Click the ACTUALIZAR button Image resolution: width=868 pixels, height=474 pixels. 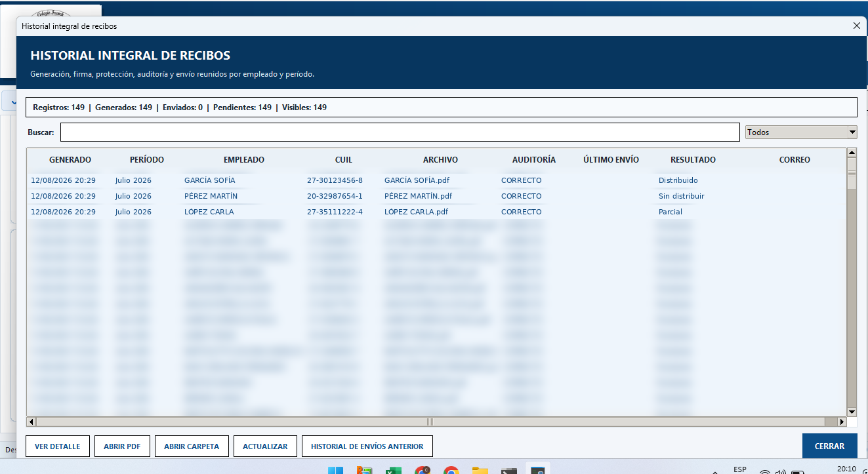tap(265, 446)
